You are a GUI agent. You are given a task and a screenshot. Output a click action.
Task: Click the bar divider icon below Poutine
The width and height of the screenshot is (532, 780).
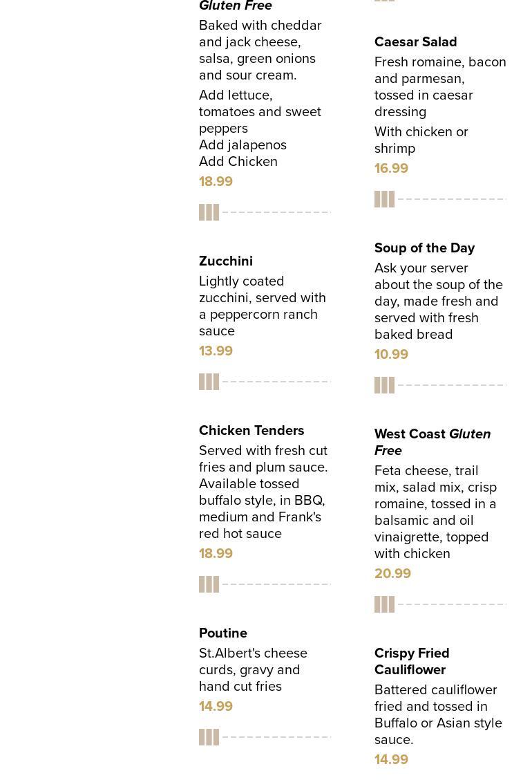tap(209, 737)
